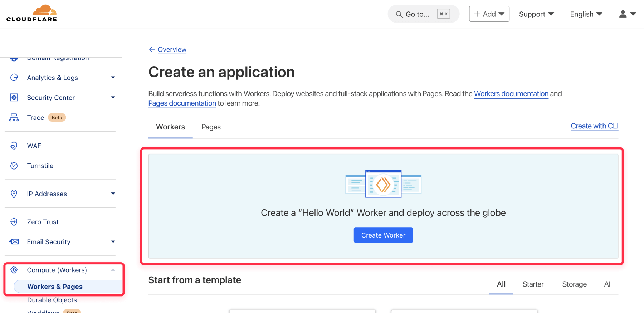Screen dimensions: 644x313
Task: Click the Cloudflare logo
Action: tap(31, 14)
